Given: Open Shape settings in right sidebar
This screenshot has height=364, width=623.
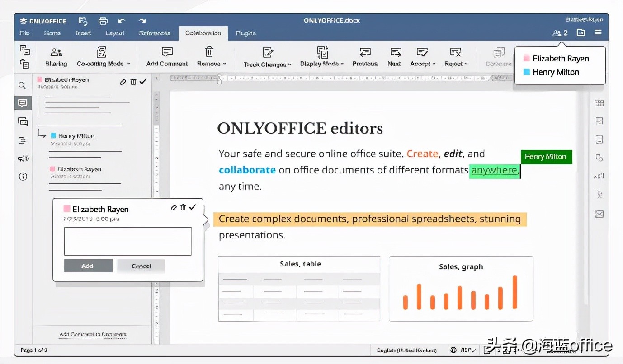Looking at the screenshot, I should click(599, 158).
